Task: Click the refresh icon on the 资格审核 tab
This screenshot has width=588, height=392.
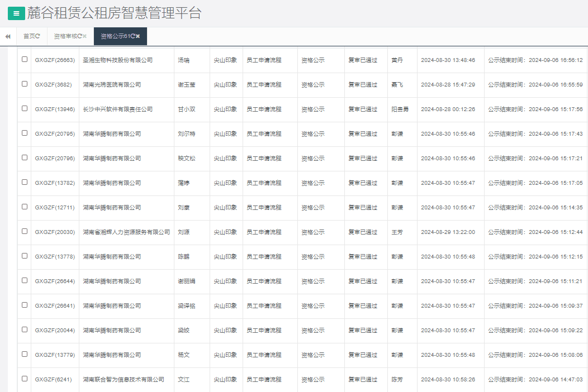Action: [x=79, y=35]
